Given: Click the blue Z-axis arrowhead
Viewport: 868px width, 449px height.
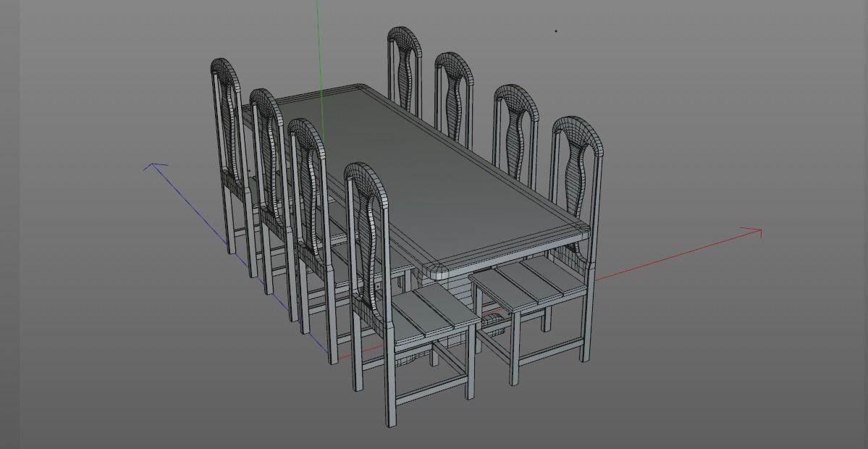Looking at the screenshot, I should coord(154,166).
